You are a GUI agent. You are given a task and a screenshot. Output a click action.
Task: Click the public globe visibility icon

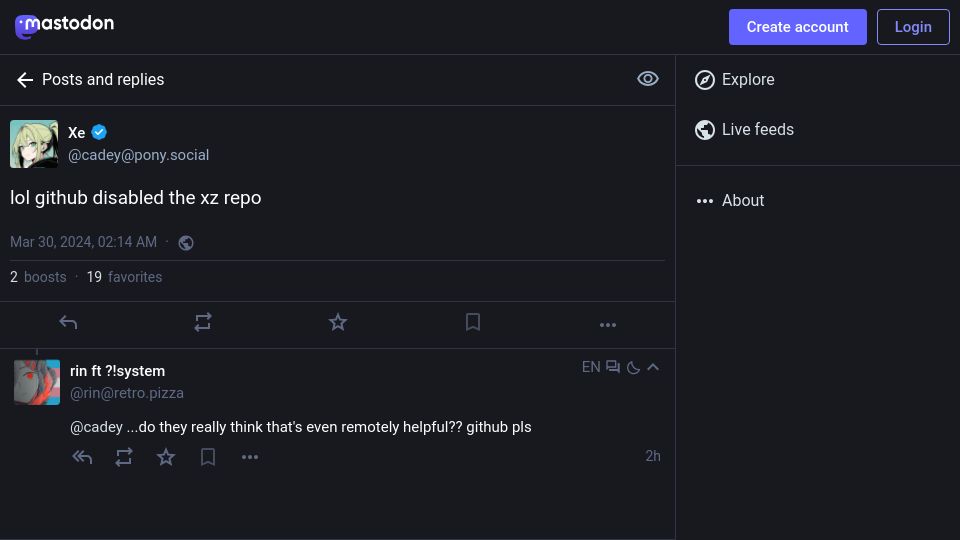coord(186,243)
